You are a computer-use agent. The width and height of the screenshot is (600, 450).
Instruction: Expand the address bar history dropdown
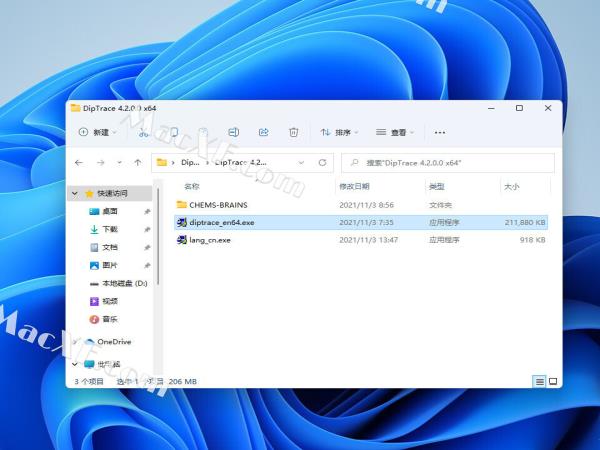[x=301, y=163]
